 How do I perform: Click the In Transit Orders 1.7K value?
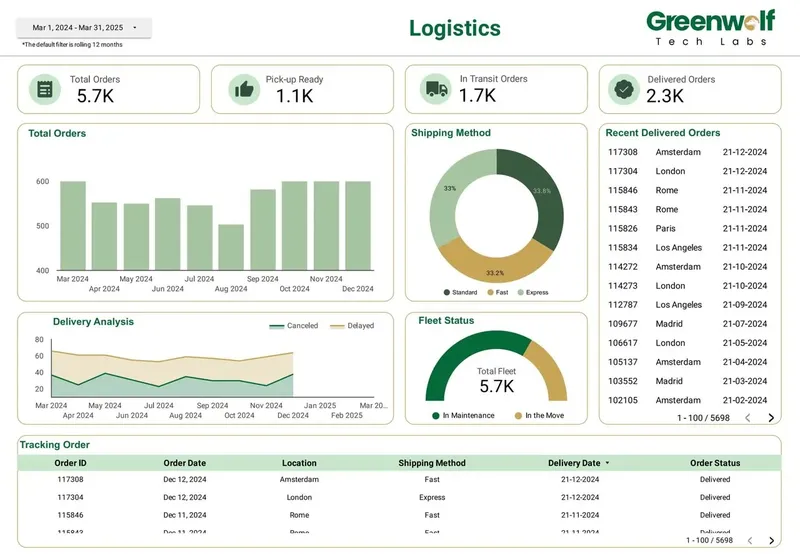[x=477, y=95]
